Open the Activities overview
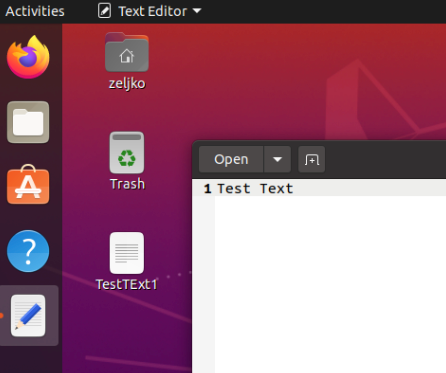446x373 pixels. (x=35, y=11)
